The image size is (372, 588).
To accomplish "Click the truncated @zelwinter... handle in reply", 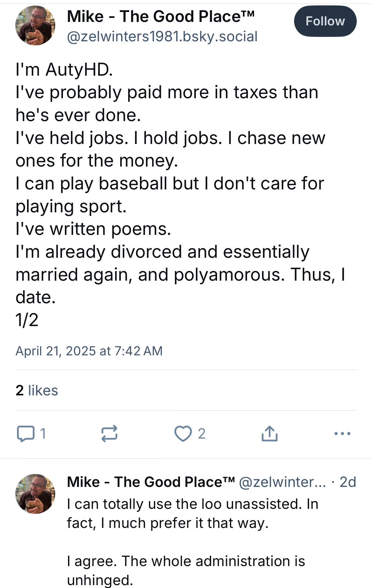I will pos(282,482).
